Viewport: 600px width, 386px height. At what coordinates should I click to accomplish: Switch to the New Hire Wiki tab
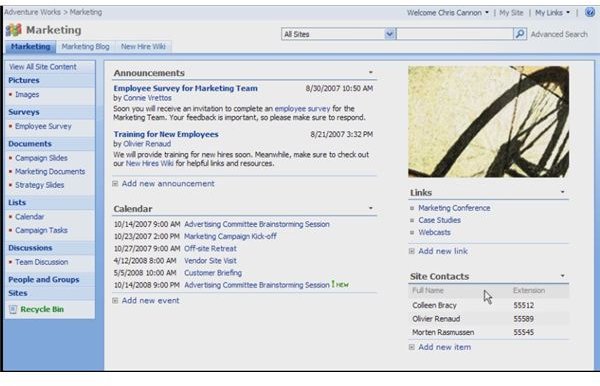coord(143,47)
